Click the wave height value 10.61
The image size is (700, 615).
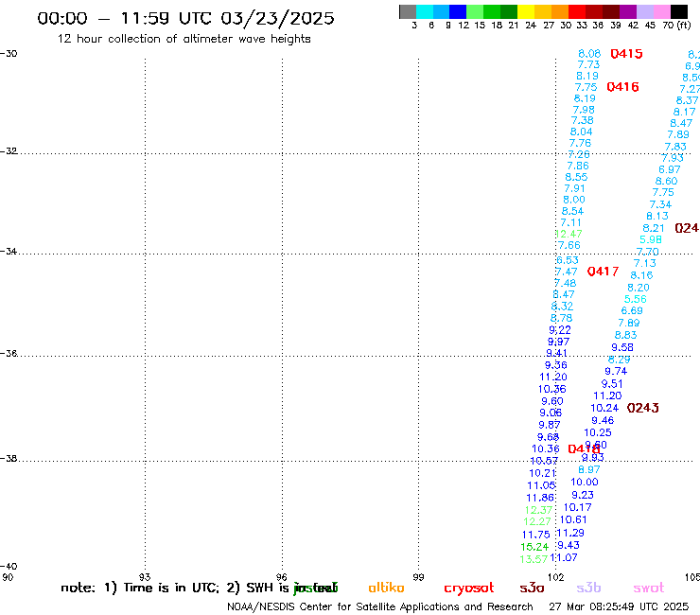[573, 519]
